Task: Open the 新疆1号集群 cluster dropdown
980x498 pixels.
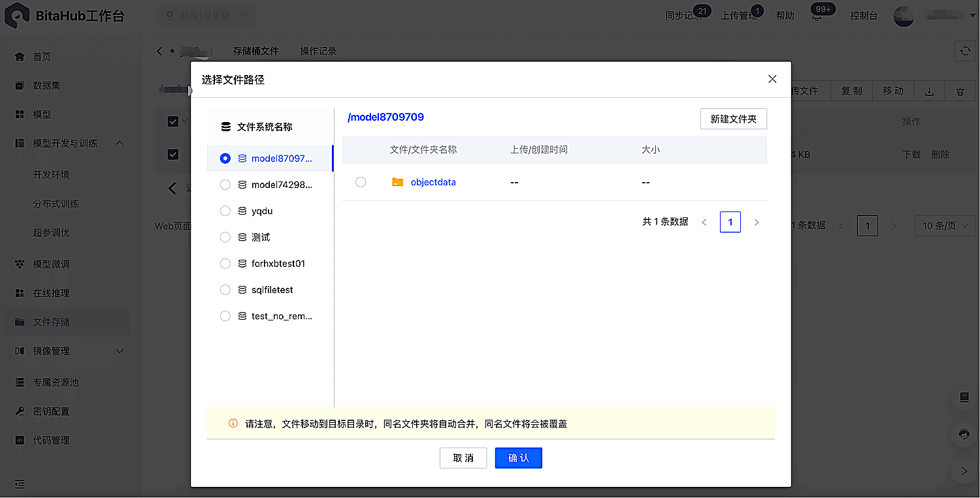Action: 206,16
